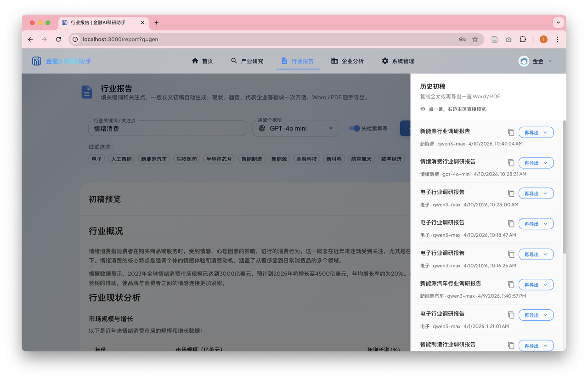Open the 企业分析 nav tab
This screenshot has width=588, height=380.
point(348,61)
